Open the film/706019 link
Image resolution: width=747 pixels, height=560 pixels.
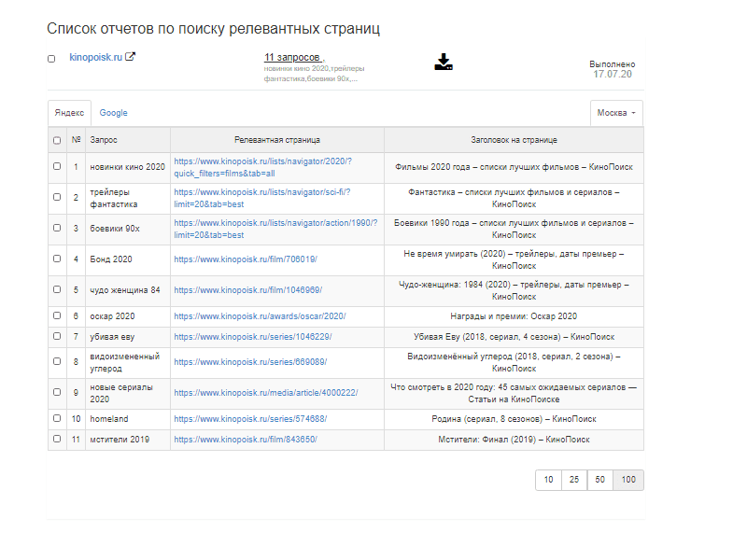[x=246, y=259]
